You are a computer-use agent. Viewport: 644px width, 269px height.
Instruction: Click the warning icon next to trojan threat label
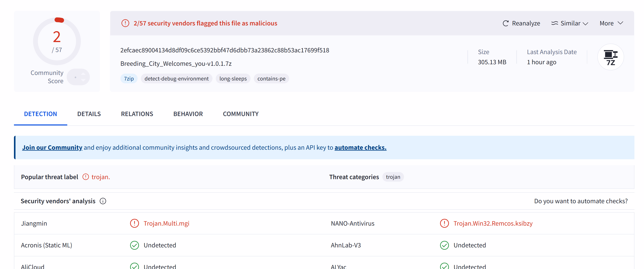coord(85,177)
